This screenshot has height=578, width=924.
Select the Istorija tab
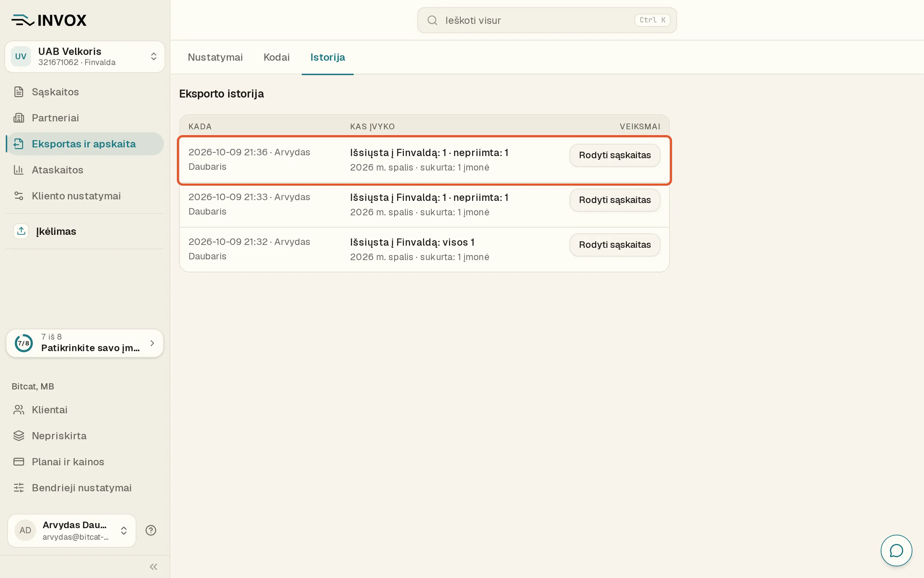click(328, 57)
